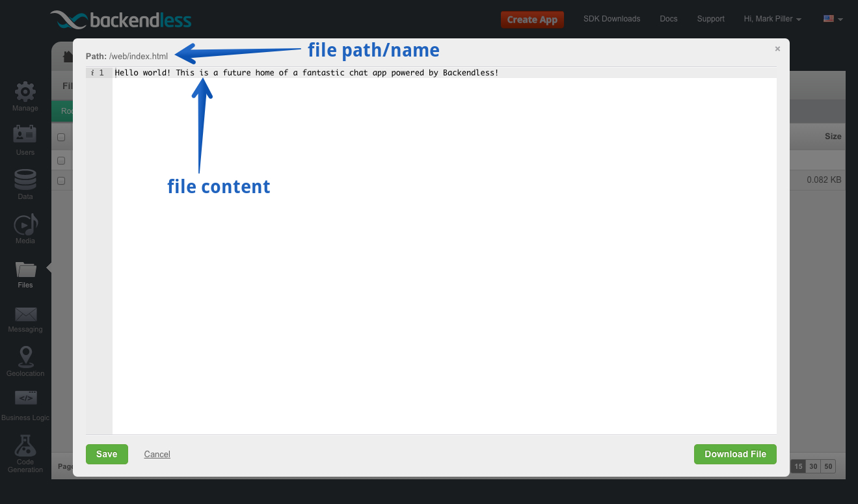Close the file editor dialog
The width and height of the screenshot is (858, 504).
777,49
